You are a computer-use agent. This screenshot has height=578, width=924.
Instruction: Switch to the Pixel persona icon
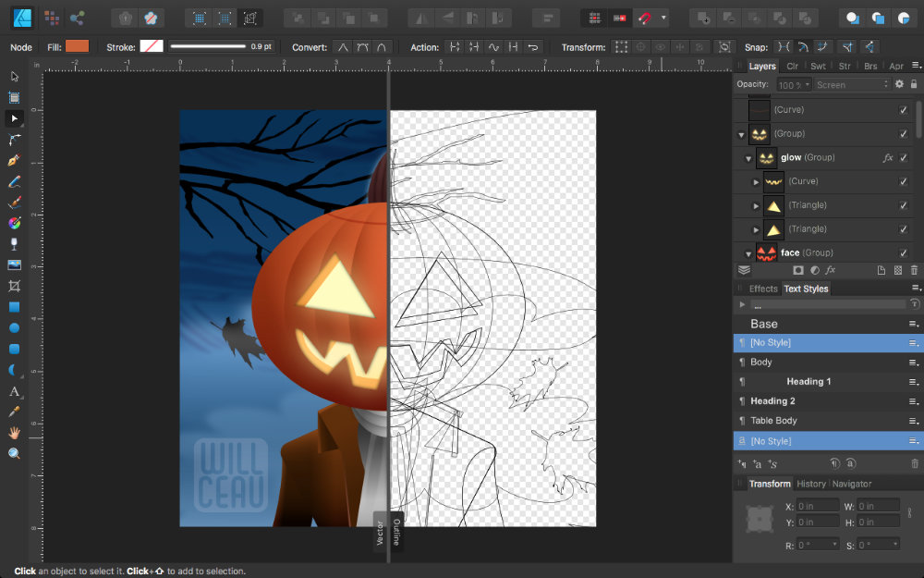(51, 18)
